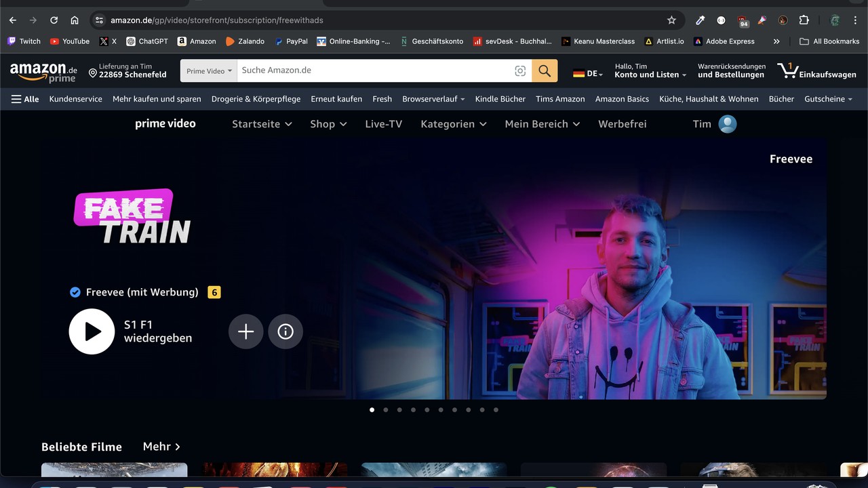
Task: Open the Zalando bookmark
Action: coord(245,41)
